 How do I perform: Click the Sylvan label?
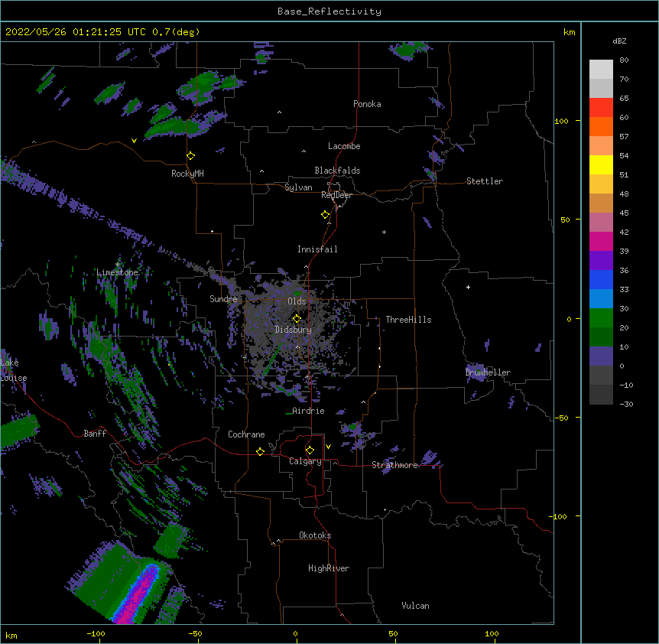(298, 187)
